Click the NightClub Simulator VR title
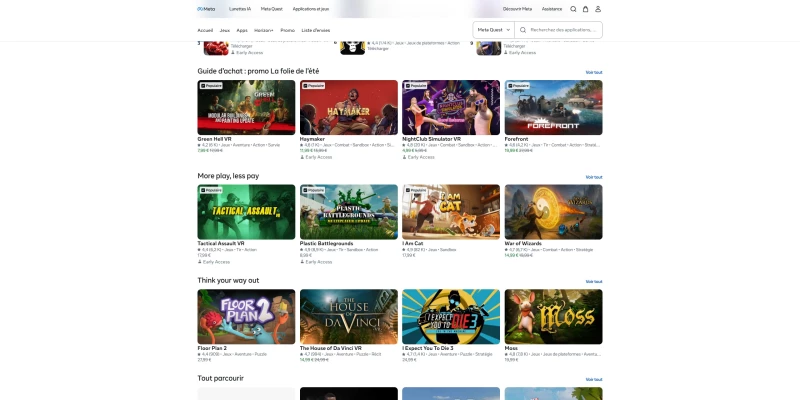Image resolution: width=800 pixels, height=400 pixels. [x=432, y=139]
